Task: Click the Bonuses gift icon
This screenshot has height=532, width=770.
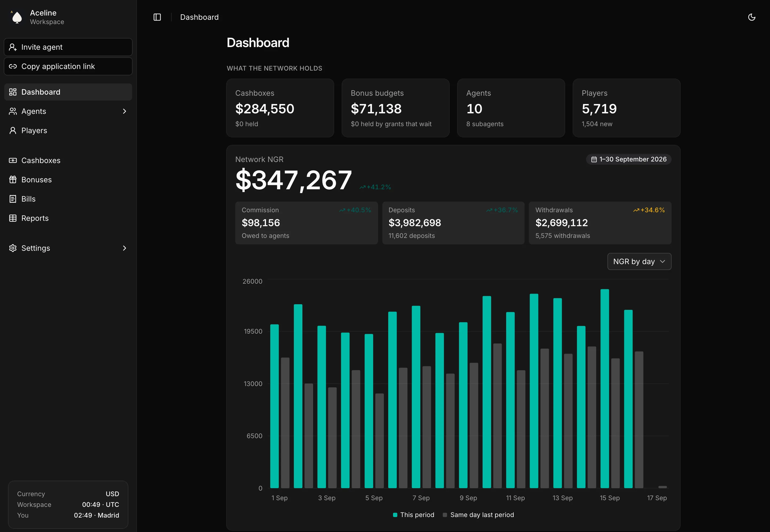Action: coord(13,180)
